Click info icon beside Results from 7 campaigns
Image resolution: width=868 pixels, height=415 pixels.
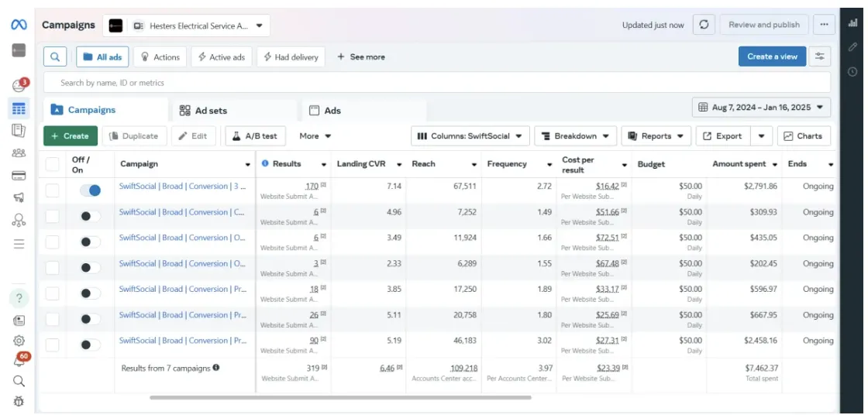tap(216, 367)
